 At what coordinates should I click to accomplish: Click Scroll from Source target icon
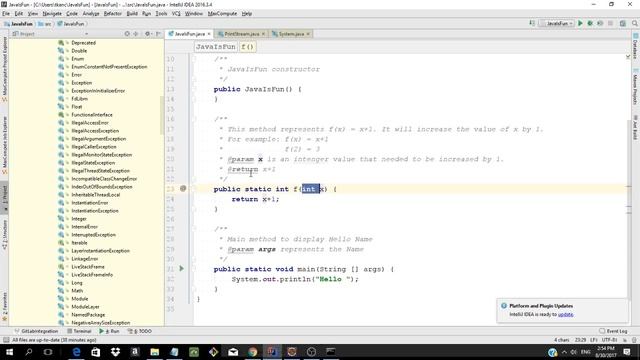click(x=127, y=34)
